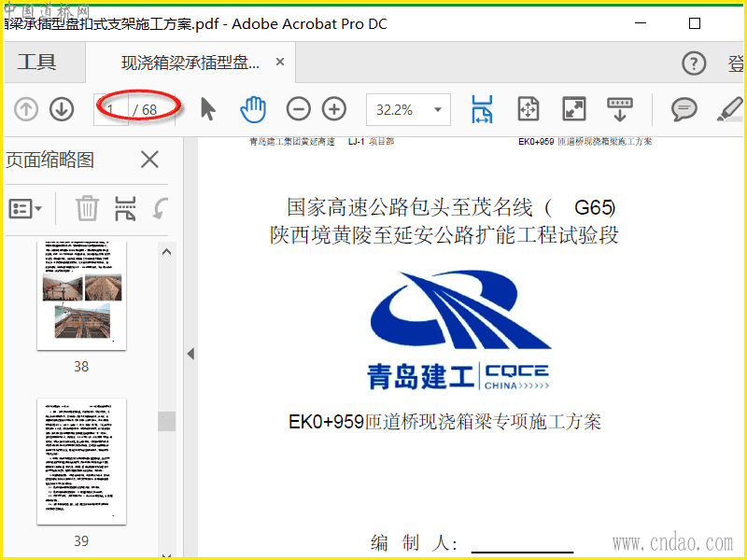
Task: Select the highlight text pen tool
Action: pyautogui.click(x=730, y=109)
